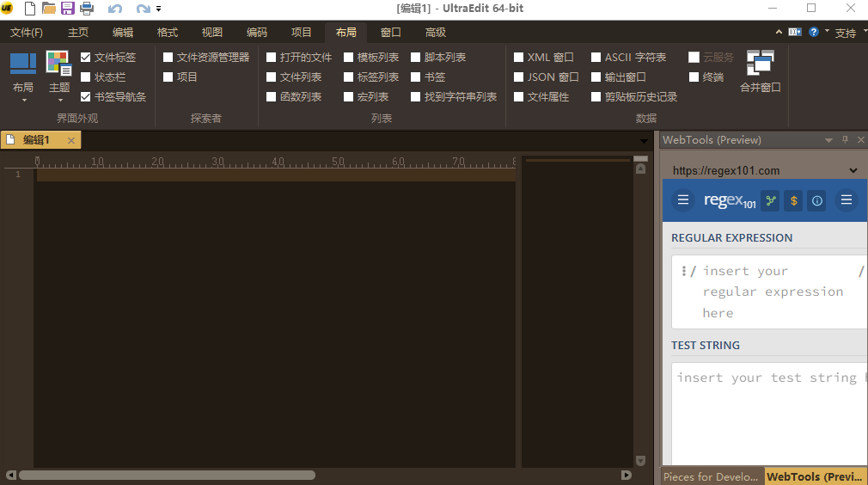The height and width of the screenshot is (485, 868).
Task: Open the 支持 support menu
Action: [x=846, y=34]
